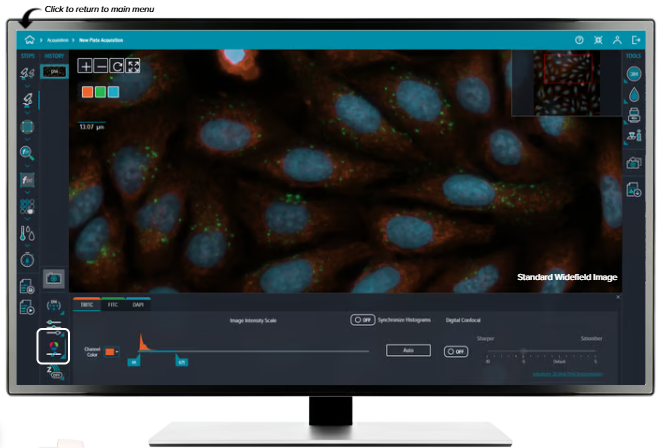The image size is (663, 448).
Task: Click the right histogram maximum handle
Action: pyautogui.click(x=182, y=362)
